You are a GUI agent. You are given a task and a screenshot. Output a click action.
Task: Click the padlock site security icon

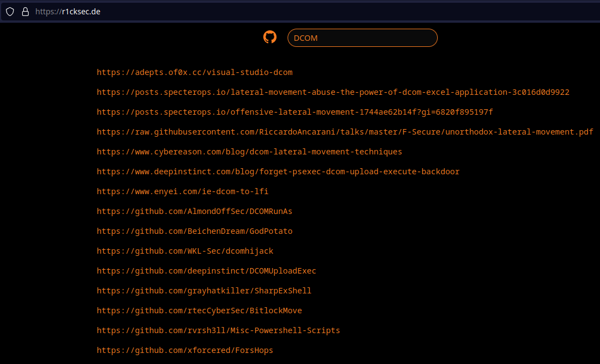(25, 12)
